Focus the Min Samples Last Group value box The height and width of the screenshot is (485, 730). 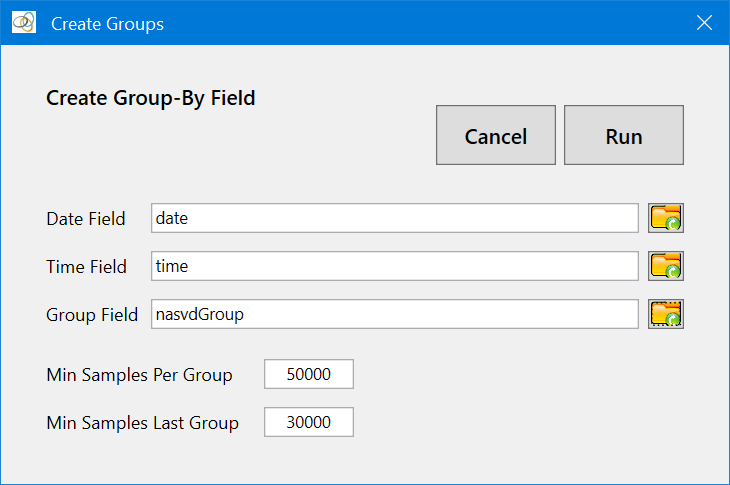(308, 422)
